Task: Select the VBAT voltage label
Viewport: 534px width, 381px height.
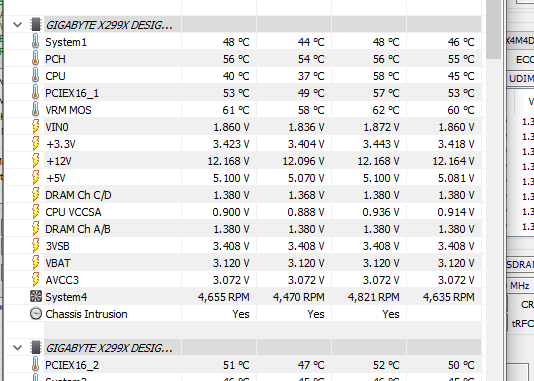Action: pos(58,264)
